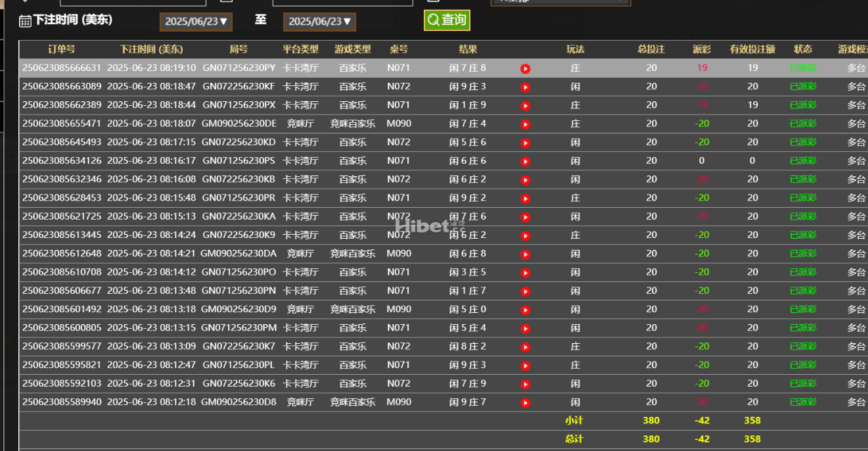Click the text input field at top left
This screenshot has width=868, height=451.
[x=118, y=2]
